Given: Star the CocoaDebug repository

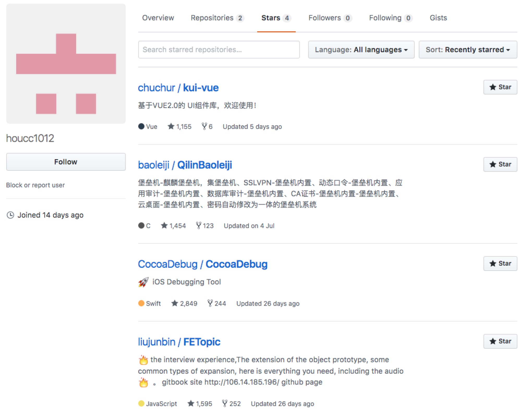Looking at the screenshot, I should coord(500,264).
